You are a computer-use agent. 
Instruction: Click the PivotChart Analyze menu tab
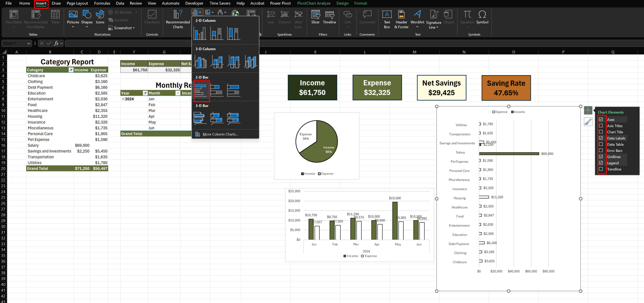click(314, 3)
